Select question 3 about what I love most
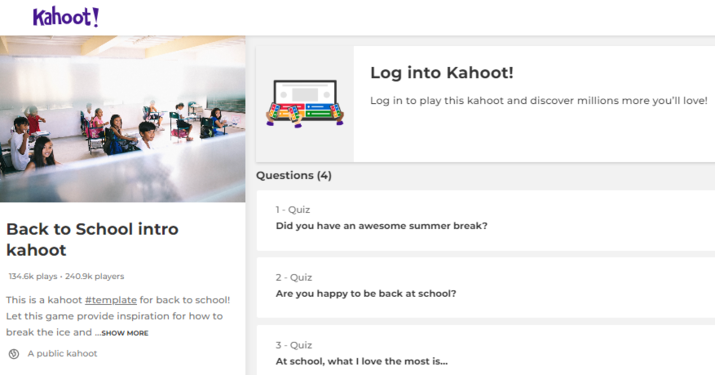Image resolution: width=715 pixels, height=375 pixels. pos(486,350)
